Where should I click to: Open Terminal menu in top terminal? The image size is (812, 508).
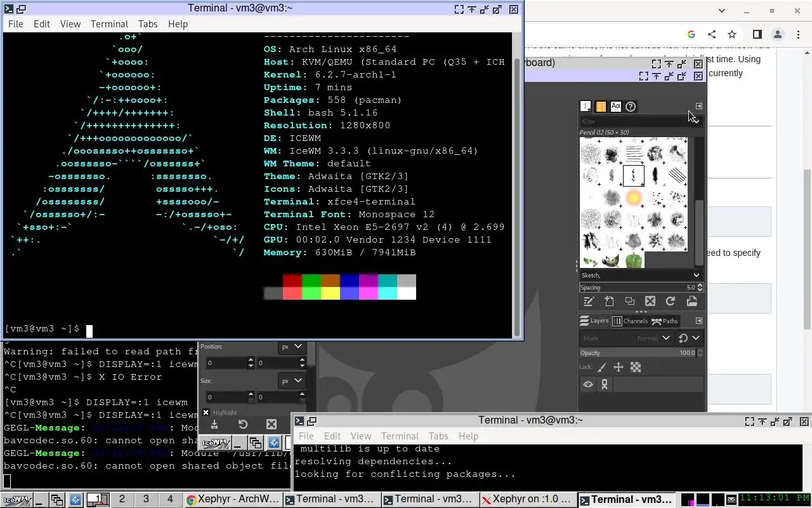click(109, 23)
